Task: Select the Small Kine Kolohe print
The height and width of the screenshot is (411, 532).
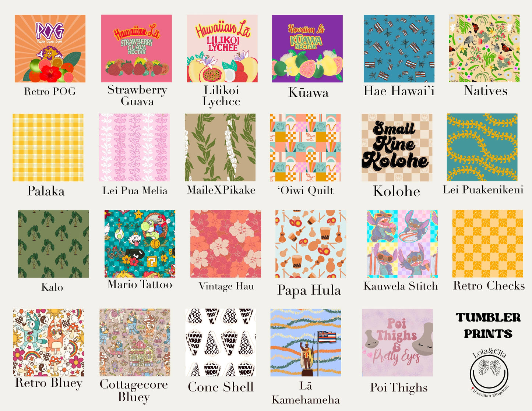Action: click(397, 148)
